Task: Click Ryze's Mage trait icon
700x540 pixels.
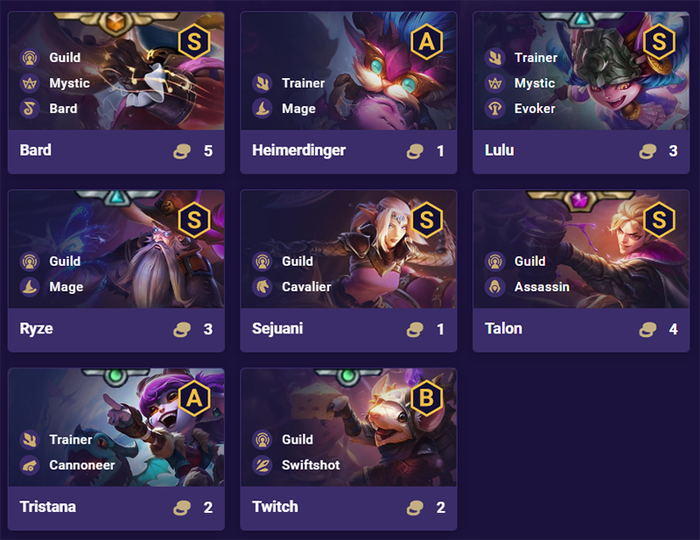Action: [29, 287]
